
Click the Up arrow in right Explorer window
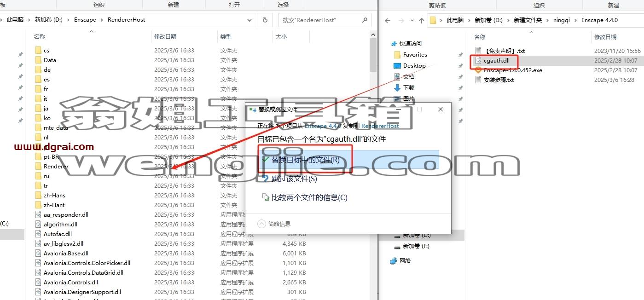pos(422,20)
